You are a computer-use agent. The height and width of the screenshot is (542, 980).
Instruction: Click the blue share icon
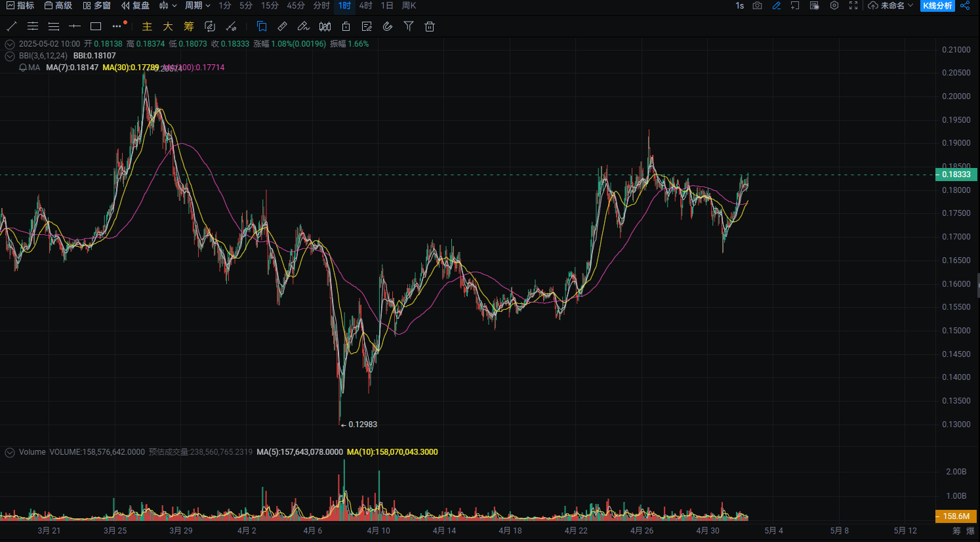[x=965, y=5]
